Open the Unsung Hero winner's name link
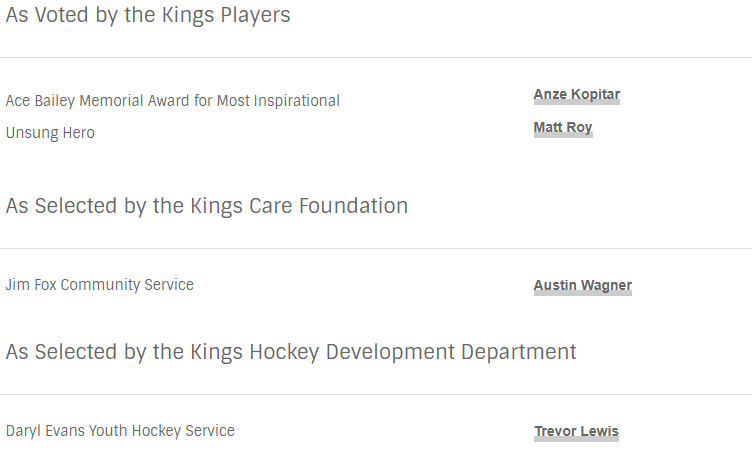753x453 pixels. click(x=563, y=128)
